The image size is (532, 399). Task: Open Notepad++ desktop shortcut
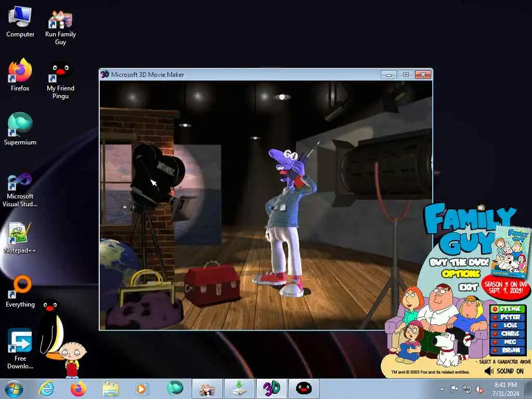tap(20, 237)
